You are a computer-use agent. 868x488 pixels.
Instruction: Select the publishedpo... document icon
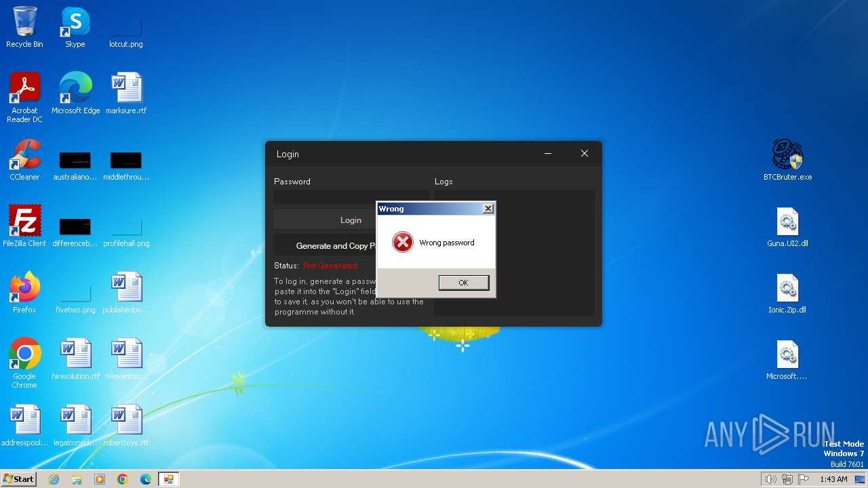coord(126,293)
